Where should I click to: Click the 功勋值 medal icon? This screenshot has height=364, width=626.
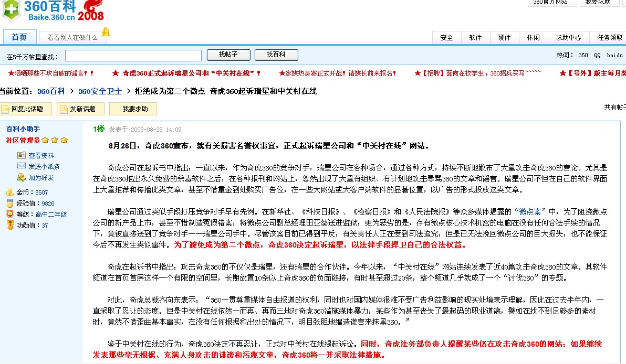click(x=10, y=225)
